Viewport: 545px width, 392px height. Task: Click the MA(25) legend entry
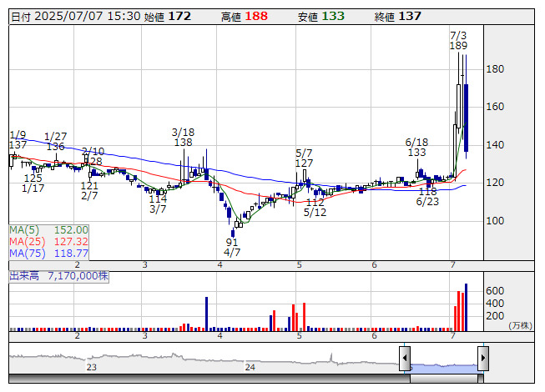[48, 241]
